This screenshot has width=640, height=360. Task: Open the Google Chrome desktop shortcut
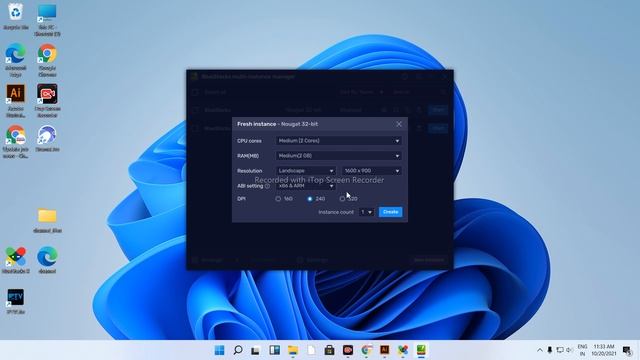coord(47,60)
